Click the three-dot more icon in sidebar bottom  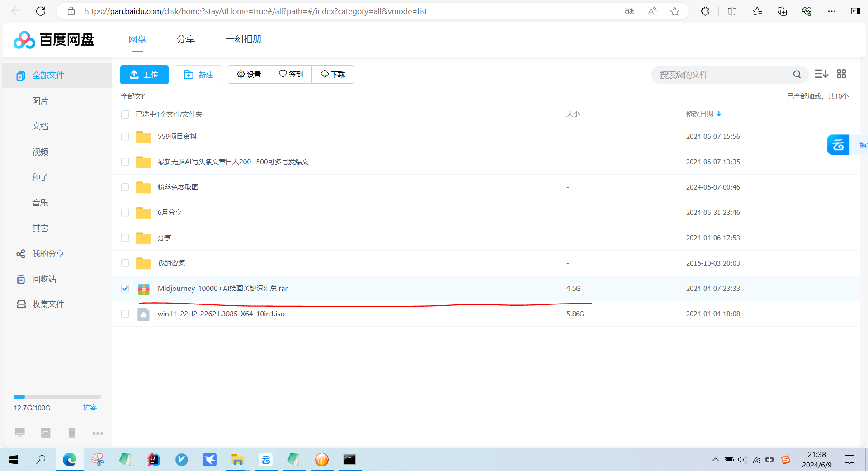(x=98, y=433)
